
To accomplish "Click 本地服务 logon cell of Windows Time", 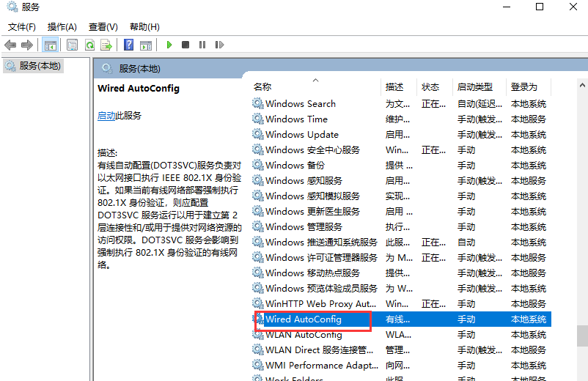I will [x=529, y=119].
